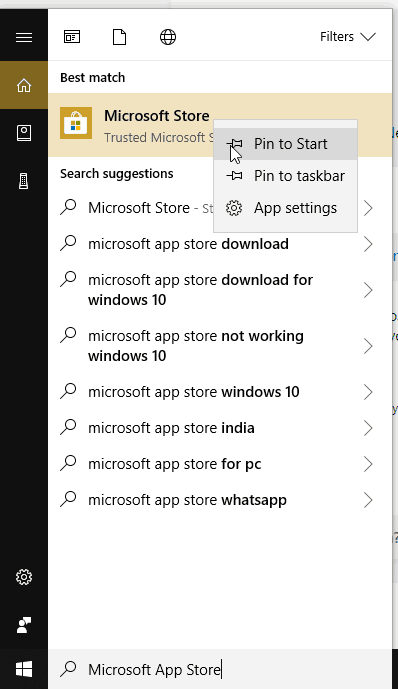
Task: Select suggestion 'microsoft app store for pc'
Action: click(220, 464)
